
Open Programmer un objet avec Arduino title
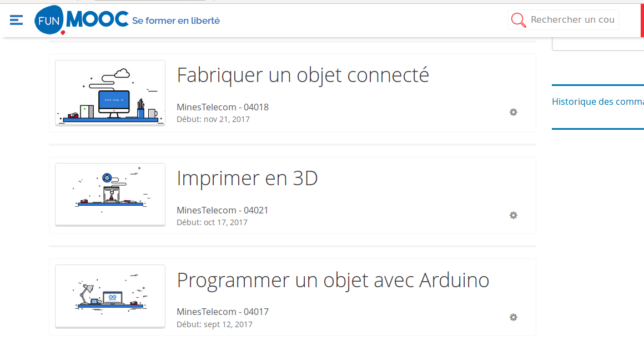[x=333, y=281]
